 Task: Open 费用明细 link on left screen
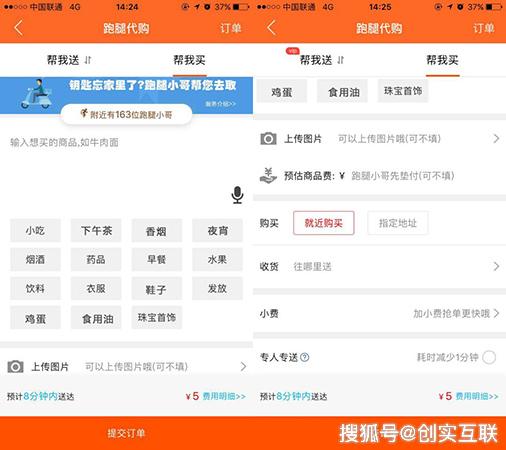[224, 396]
